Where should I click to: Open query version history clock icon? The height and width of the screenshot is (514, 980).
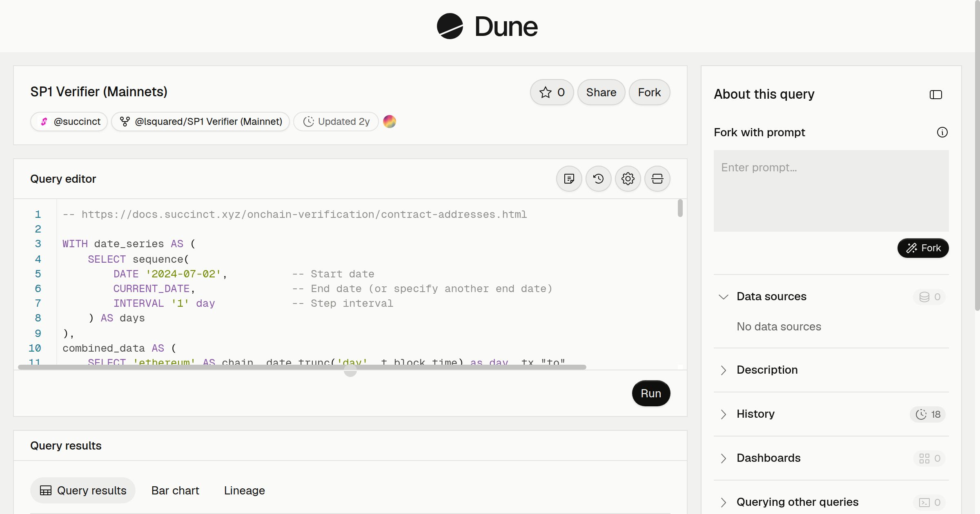[x=598, y=179]
